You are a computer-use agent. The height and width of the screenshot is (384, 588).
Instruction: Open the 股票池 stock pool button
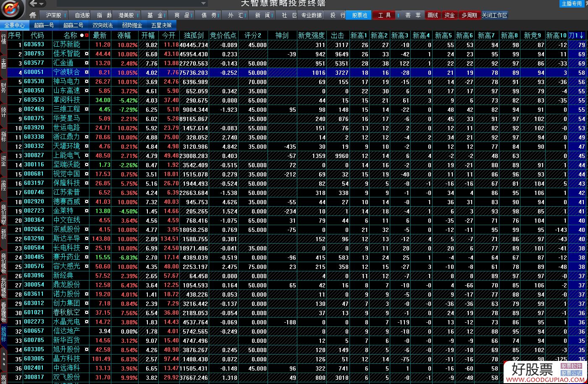tap(359, 15)
